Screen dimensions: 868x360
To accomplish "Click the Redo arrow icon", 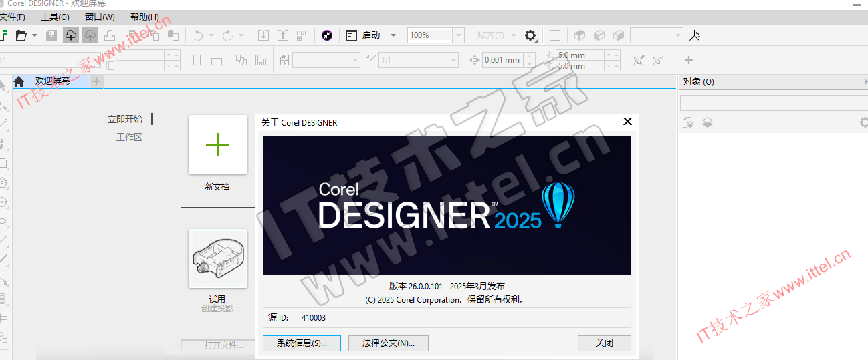I will click(227, 35).
